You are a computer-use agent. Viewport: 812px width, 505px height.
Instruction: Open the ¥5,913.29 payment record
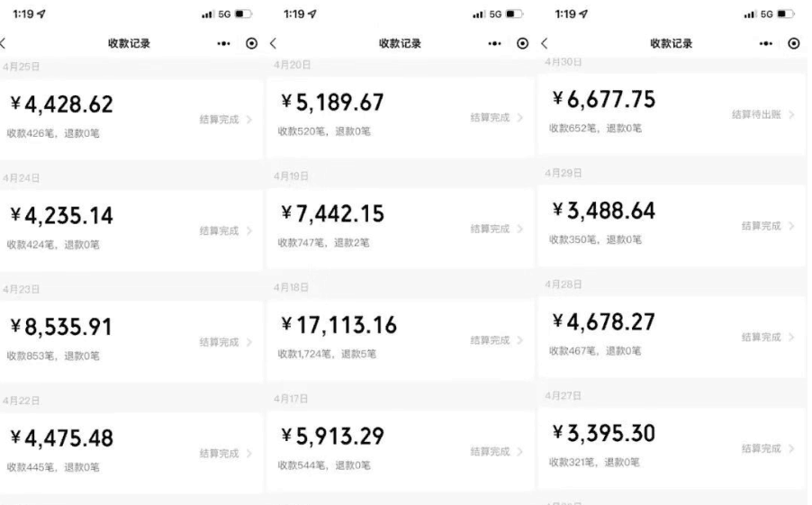(x=400, y=451)
